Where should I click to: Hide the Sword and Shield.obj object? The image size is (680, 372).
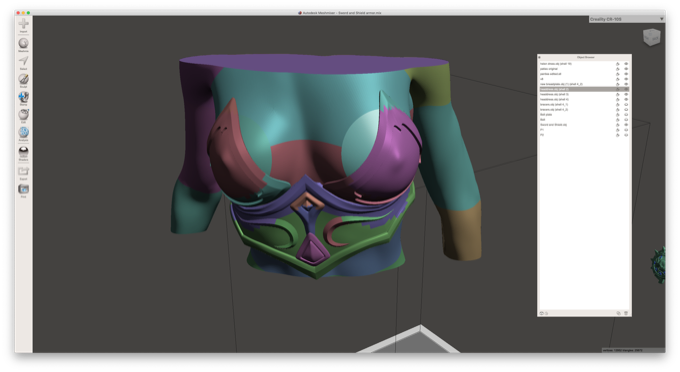click(626, 125)
